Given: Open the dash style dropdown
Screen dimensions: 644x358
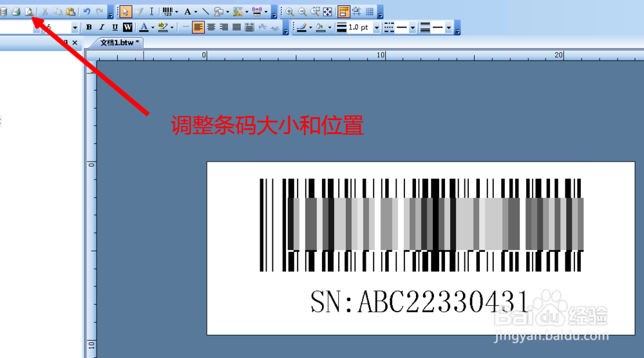Looking at the screenshot, I should click(x=413, y=28).
